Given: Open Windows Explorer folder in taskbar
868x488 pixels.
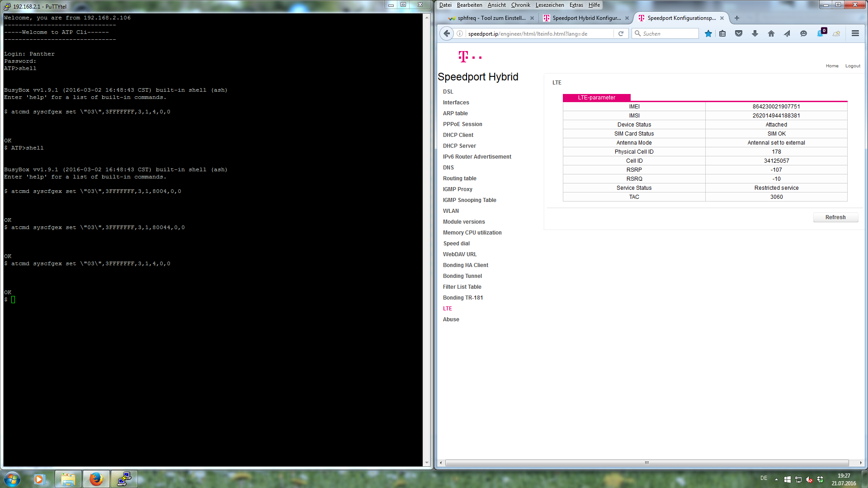Looking at the screenshot, I should (x=68, y=479).
